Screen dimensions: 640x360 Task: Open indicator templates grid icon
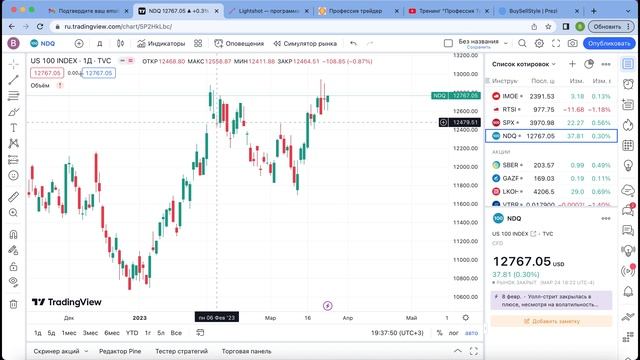point(198,43)
